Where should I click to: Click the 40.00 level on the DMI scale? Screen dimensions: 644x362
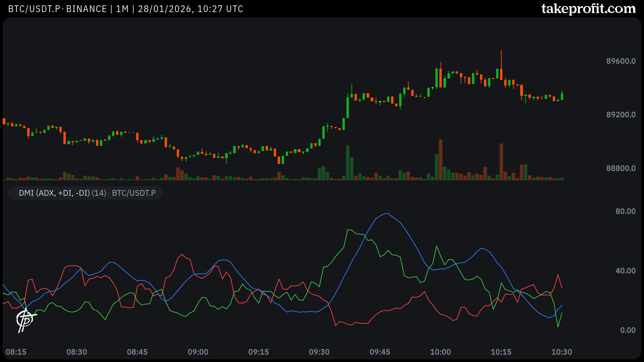625,270
